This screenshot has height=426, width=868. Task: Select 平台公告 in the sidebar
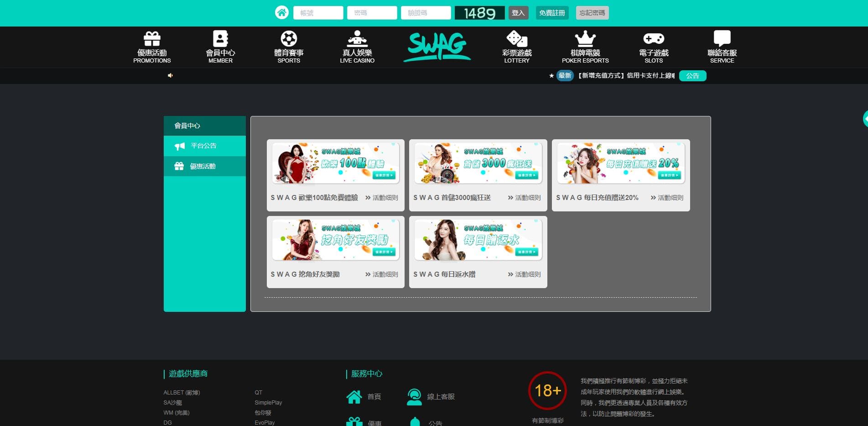point(203,146)
